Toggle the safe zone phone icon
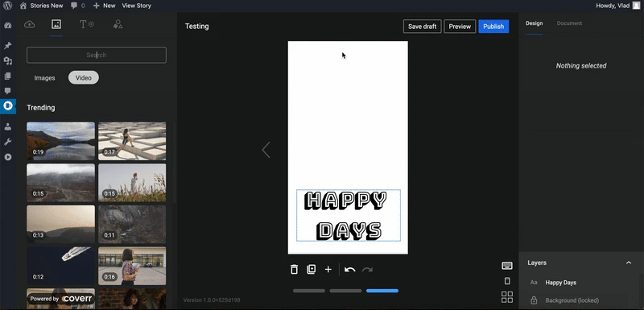This screenshot has height=310, width=644. (507, 281)
